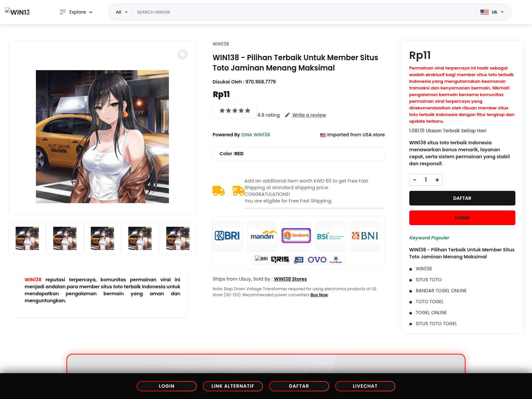Select the BNI bank logo
The height and width of the screenshot is (399, 532).
pos(365,236)
